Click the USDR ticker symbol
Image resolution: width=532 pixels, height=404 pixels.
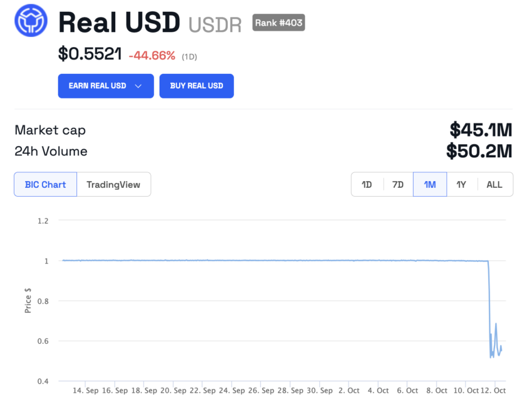click(x=215, y=24)
